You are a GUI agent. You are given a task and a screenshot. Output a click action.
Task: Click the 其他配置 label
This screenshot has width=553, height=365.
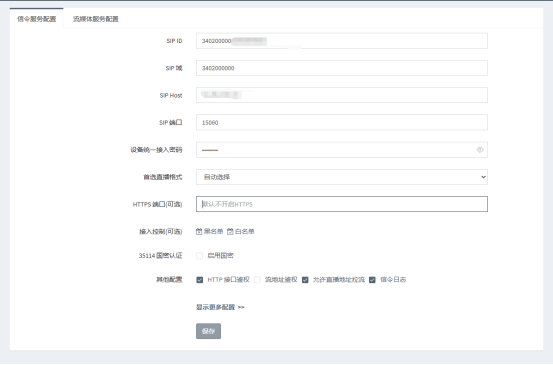coord(169,280)
